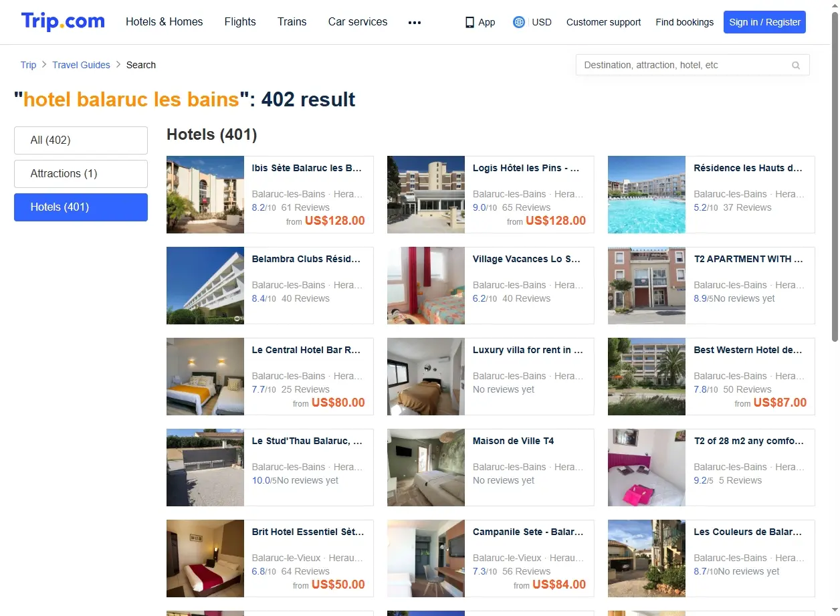The height and width of the screenshot is (616, 840).
Task: Open Village Vacances Lo S... thumbnail
Action: tap(426, 286)
